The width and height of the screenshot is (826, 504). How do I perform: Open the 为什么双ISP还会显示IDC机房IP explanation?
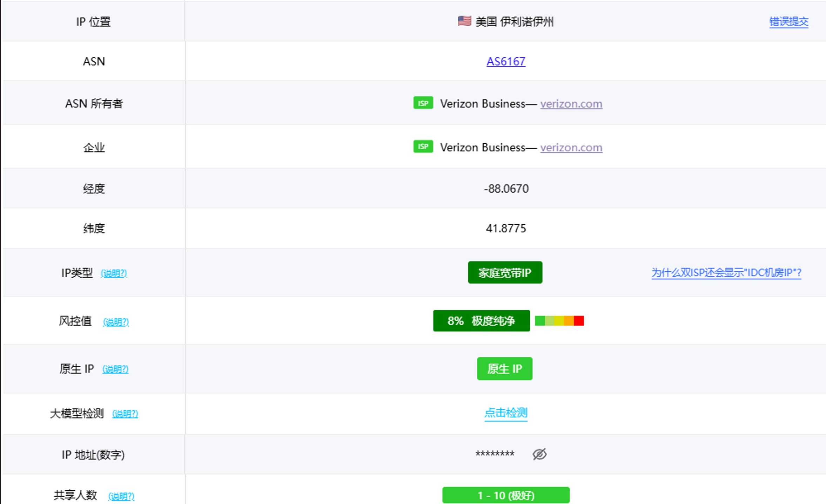(x=725, y=272)
